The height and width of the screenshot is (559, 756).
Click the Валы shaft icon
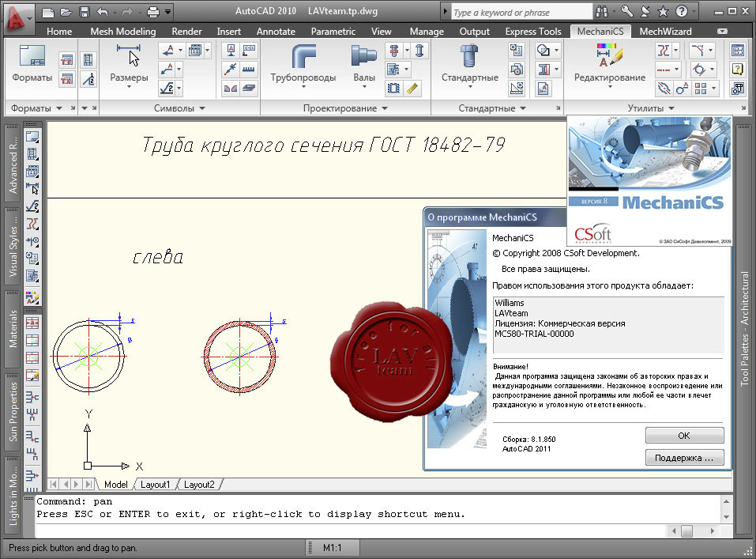[364, 56]
